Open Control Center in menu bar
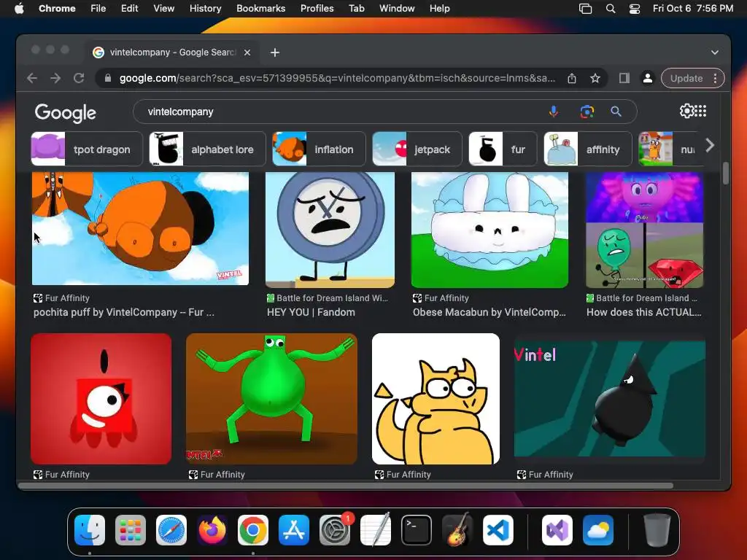 click(x=635, y=9)
